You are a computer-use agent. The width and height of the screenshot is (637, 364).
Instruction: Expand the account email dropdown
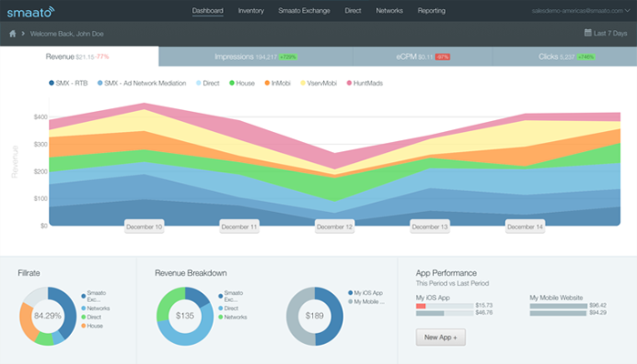tap(581, 11)
